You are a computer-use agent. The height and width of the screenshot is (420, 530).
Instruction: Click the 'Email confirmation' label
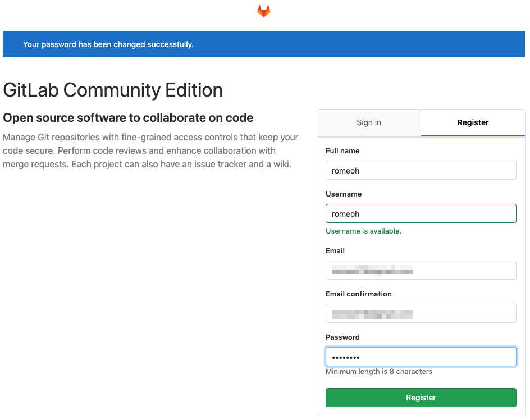point(359,294)
